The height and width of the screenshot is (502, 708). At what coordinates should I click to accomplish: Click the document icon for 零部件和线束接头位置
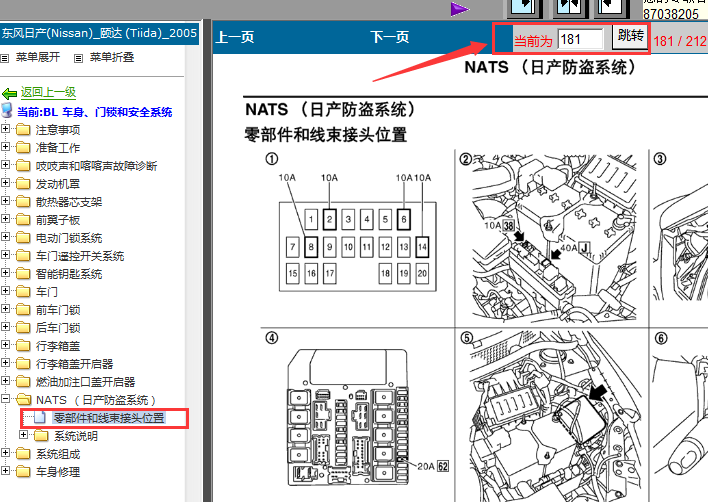tap(40, 417)
